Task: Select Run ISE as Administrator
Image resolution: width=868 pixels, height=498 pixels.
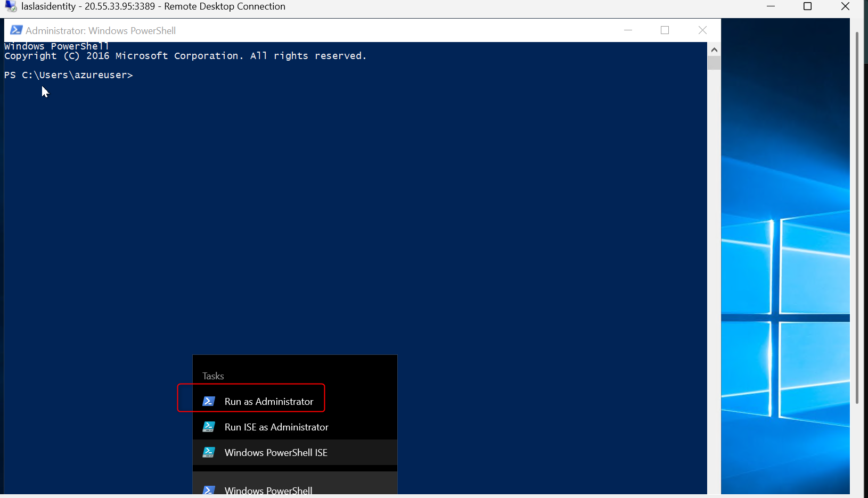Action: [x=295, y=427]
